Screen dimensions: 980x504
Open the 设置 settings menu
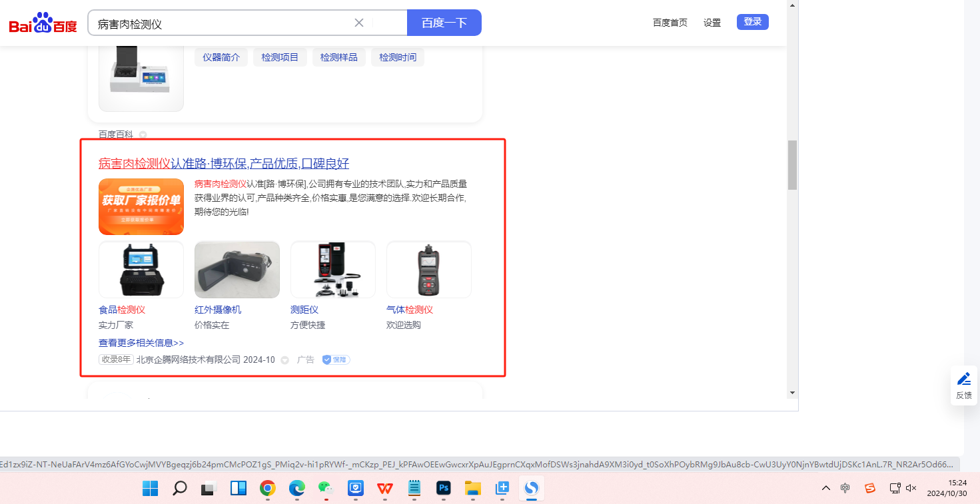[x=712, y=23]
